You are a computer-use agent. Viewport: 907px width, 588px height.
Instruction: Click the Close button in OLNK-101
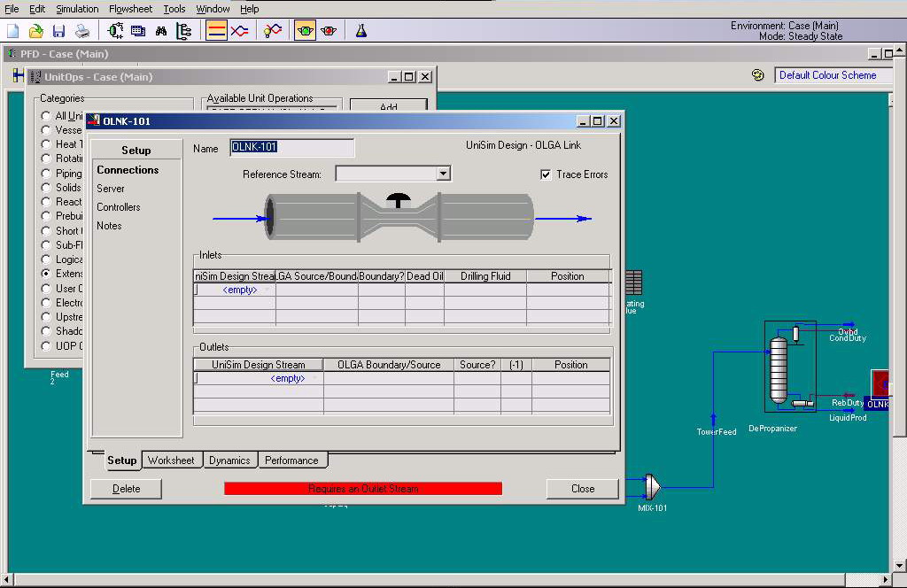point(583,489)
